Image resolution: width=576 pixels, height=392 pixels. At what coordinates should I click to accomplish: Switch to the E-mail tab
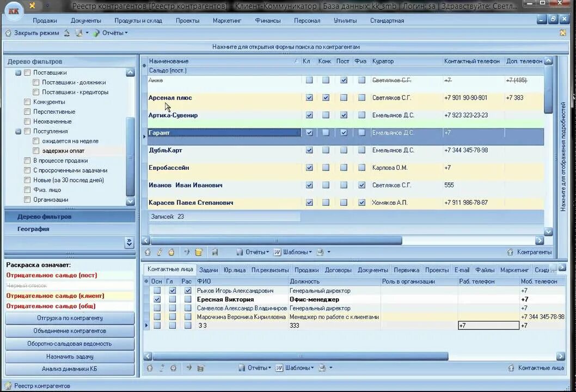[462, 270]
